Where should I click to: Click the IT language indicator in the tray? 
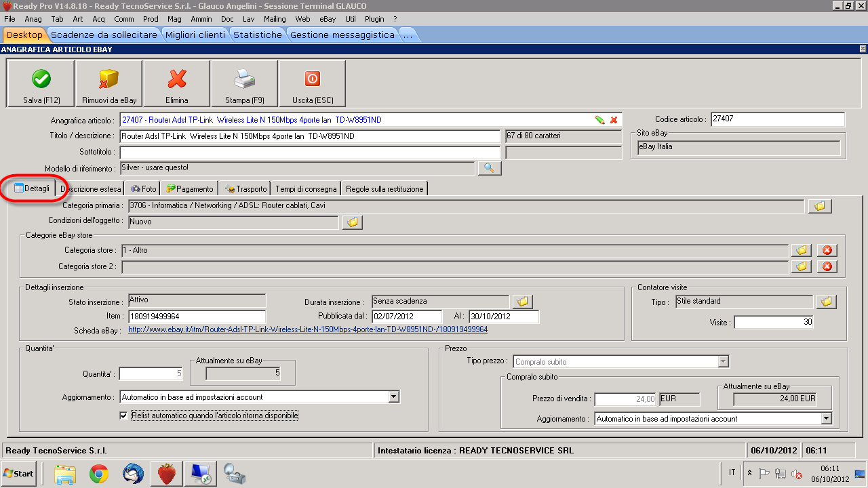click(732, 473)
